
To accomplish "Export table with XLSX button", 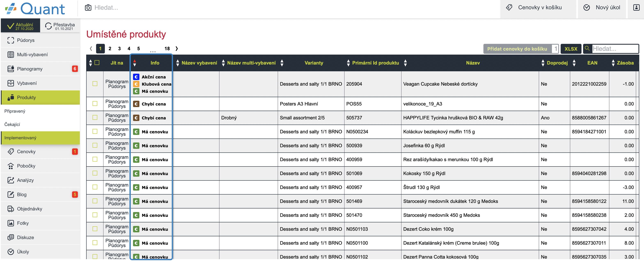I will pos(571,49).
